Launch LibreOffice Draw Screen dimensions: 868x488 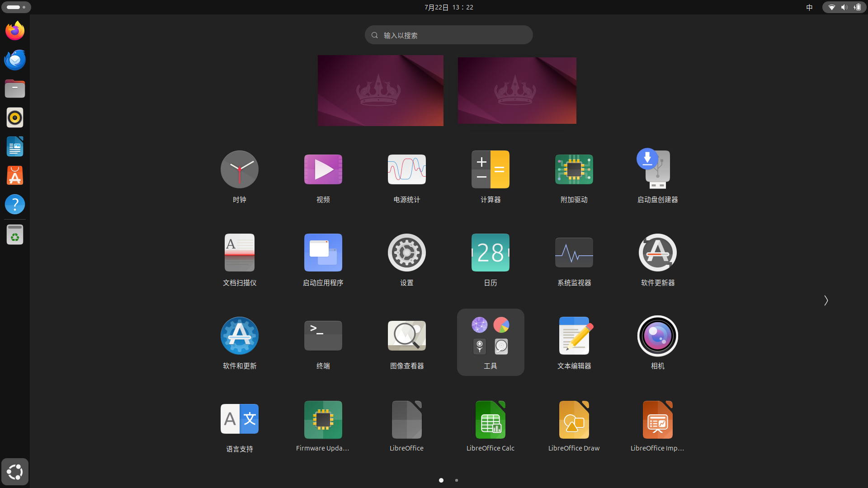click(574, 420)
